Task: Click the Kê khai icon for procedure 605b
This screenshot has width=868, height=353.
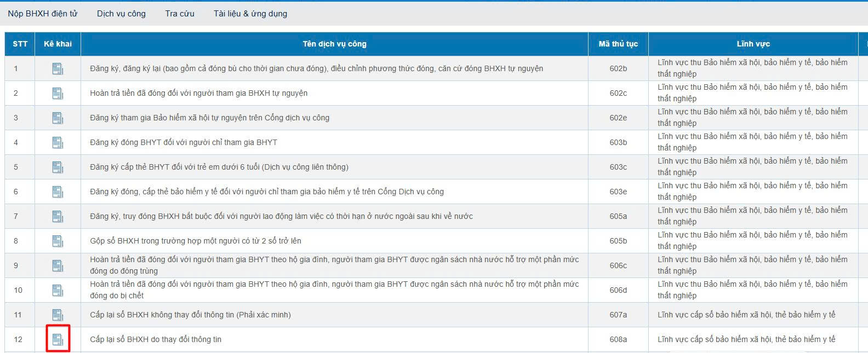Action: (x=58, y=241)
